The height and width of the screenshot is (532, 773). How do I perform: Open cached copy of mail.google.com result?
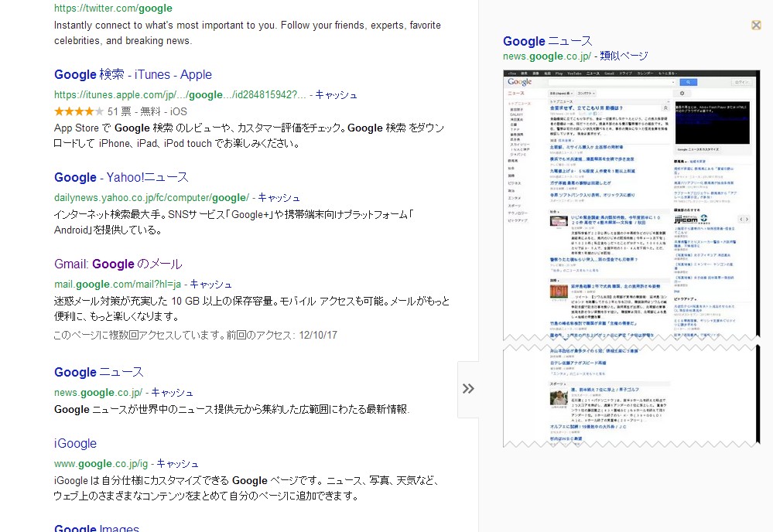pyautogui.click(x=211, y=285)
